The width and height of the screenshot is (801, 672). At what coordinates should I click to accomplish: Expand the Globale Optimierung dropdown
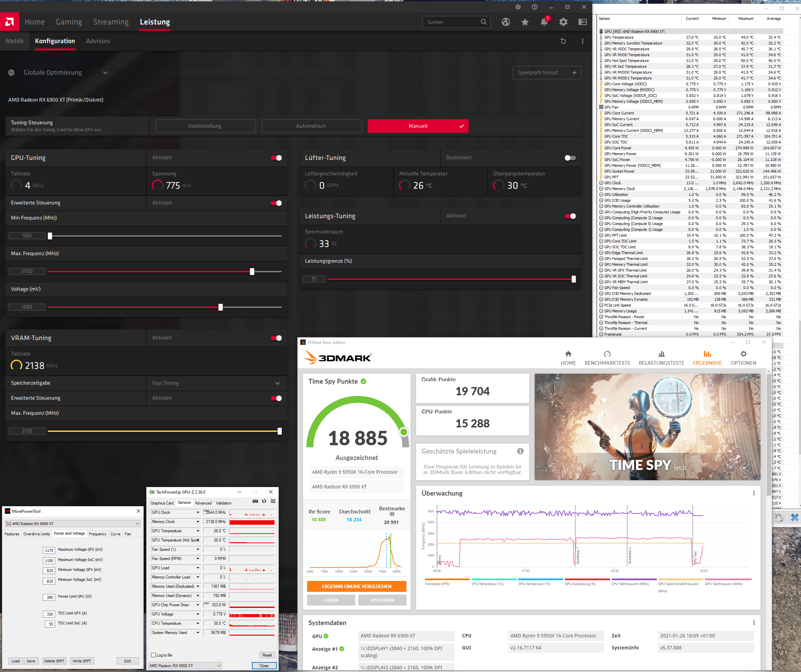[x=105, y=72]
